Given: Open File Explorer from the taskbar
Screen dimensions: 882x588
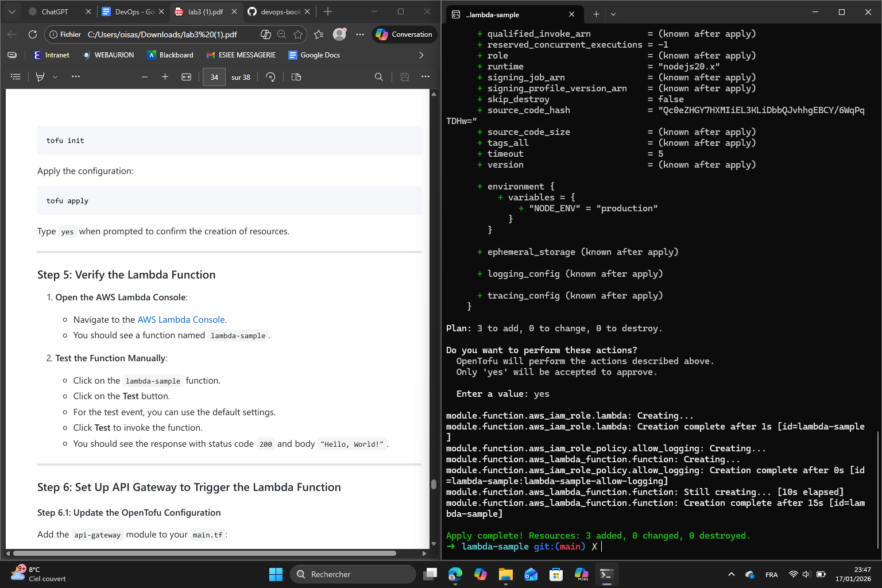Looking at the screenshot, I should [x=505, y=574].
